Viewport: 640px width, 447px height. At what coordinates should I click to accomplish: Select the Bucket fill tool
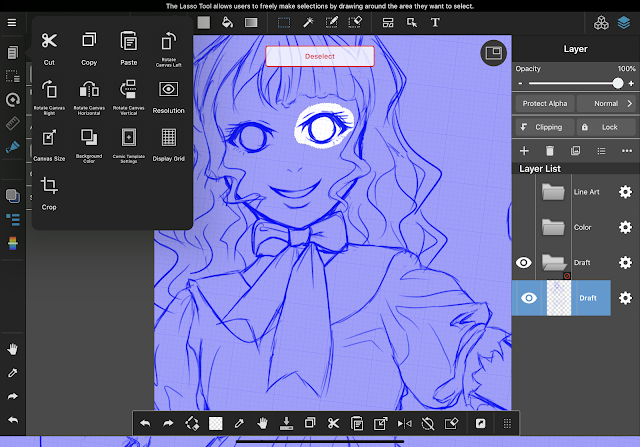[x=227, y=22]
